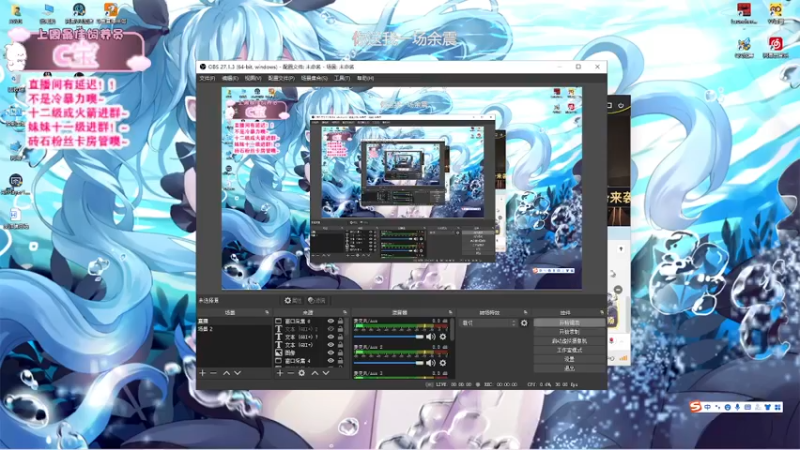The height and width of the screenshot is (450, 800).
Task: Open transition properties gear beside 淡出
Action: point(524,323)
